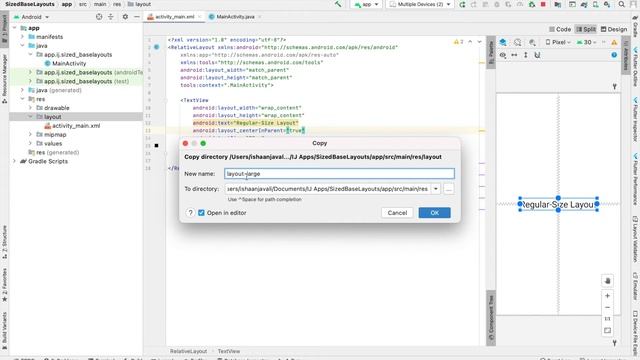Switch to Split view mode
This screenshot has width=640, height=360.
586,29
